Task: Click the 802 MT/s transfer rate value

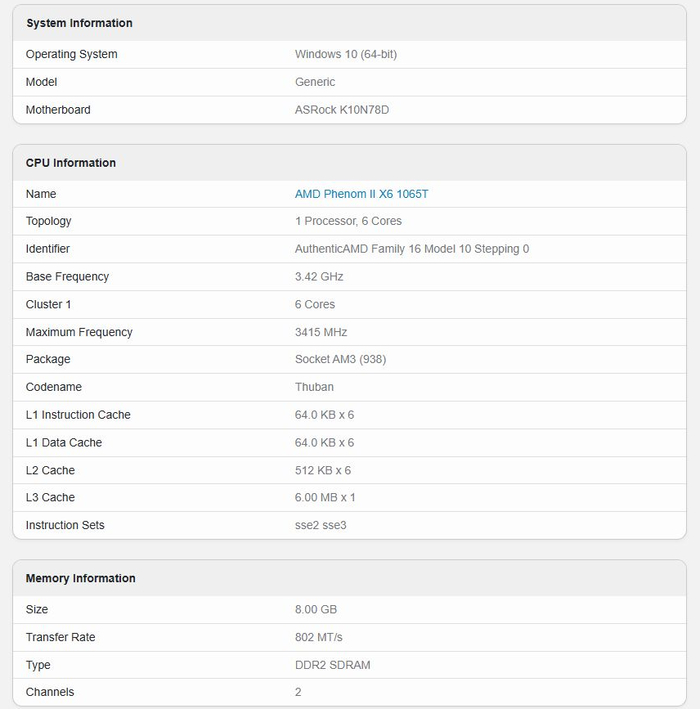Action: coord(319,637)
